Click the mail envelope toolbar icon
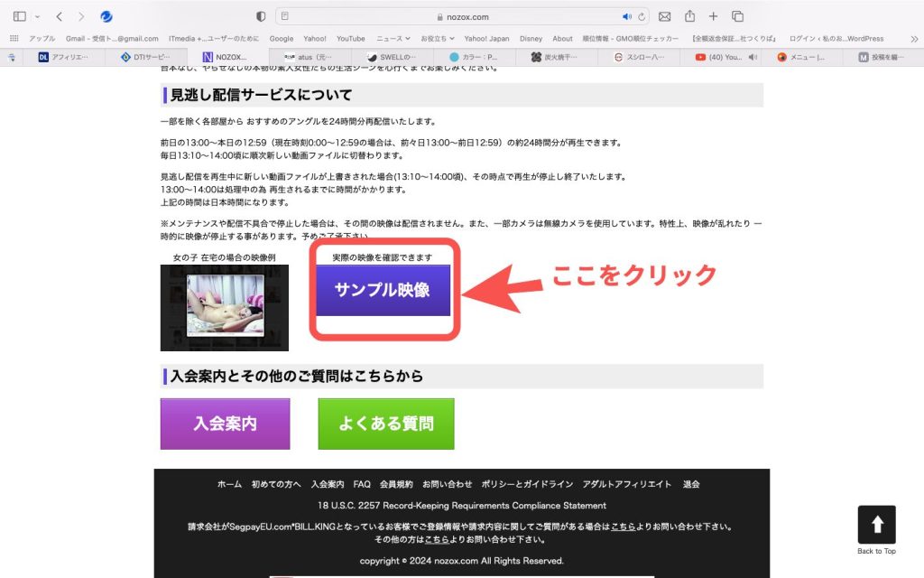 [x=665, y=16]
